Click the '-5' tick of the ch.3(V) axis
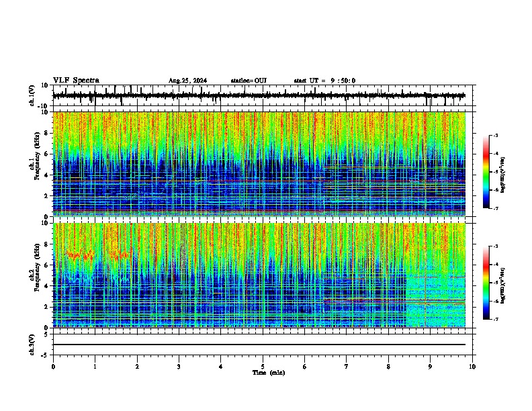Viewport: 532px width, 411px height. tap(46, 355)
